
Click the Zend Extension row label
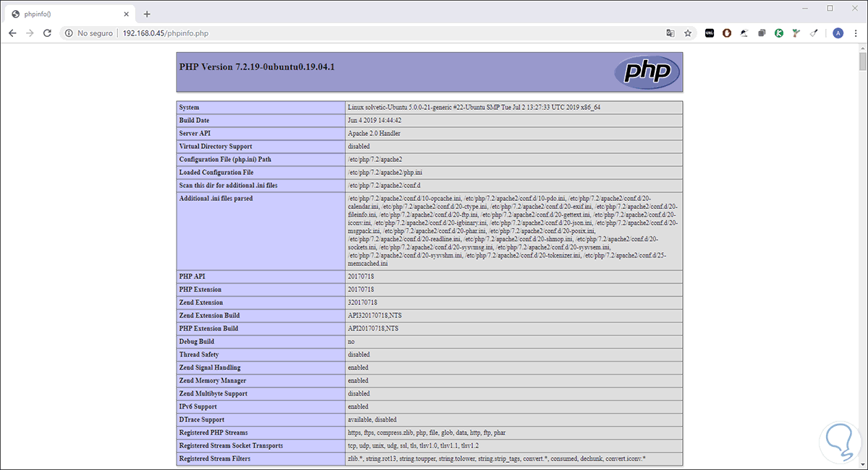(x=201, y=302)
